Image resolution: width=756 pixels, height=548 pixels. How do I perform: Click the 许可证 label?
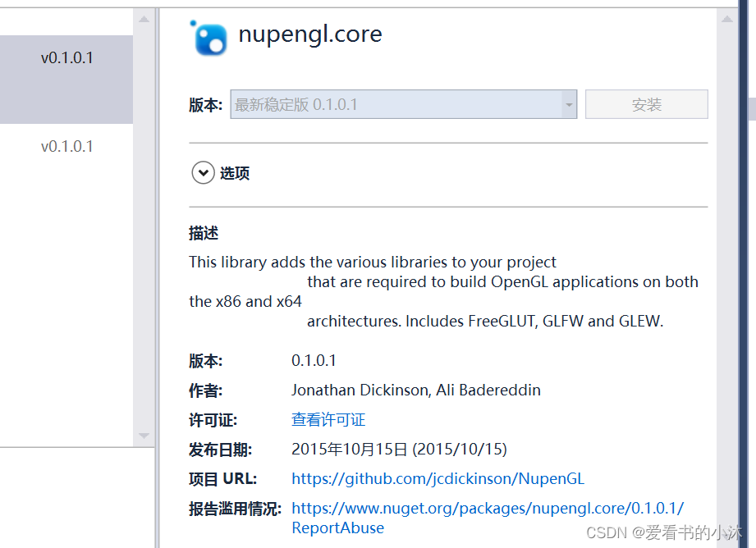tap(213, 420)
